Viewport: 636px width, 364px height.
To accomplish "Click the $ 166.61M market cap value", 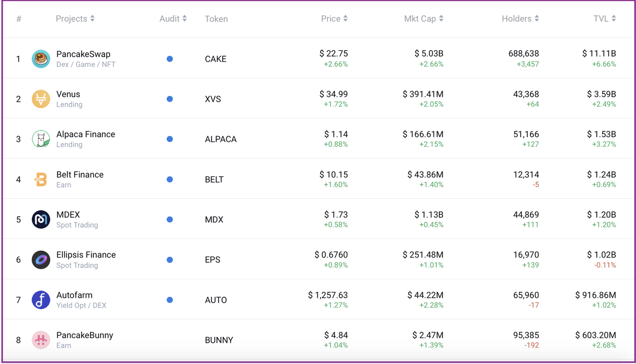I will point(423,134).
